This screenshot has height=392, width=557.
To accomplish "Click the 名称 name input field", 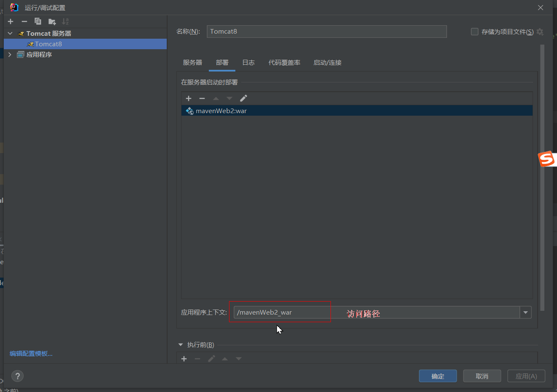I will [x=327, y=32].
